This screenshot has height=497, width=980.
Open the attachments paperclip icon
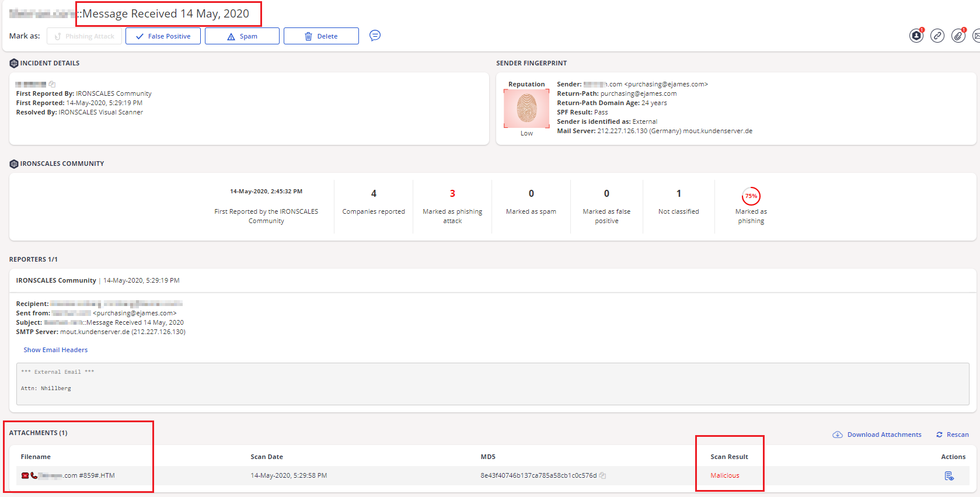pyautogui.click(x=958, y=36)
